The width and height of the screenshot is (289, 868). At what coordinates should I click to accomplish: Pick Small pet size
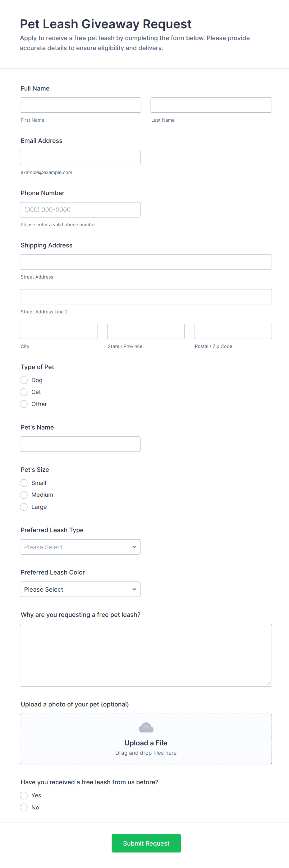click(x=24, y=483)
